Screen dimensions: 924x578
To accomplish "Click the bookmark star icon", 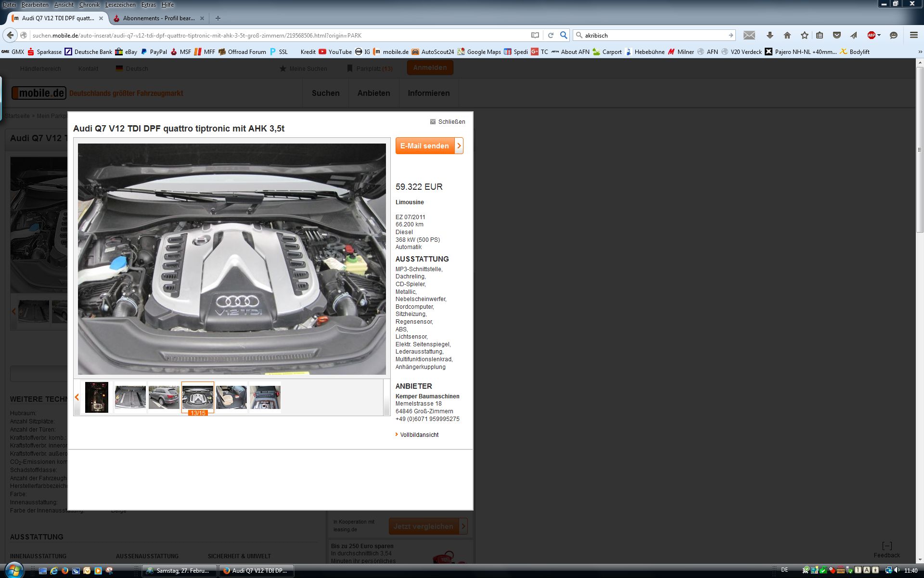I will pyautogui.click(x=804, y=35).
